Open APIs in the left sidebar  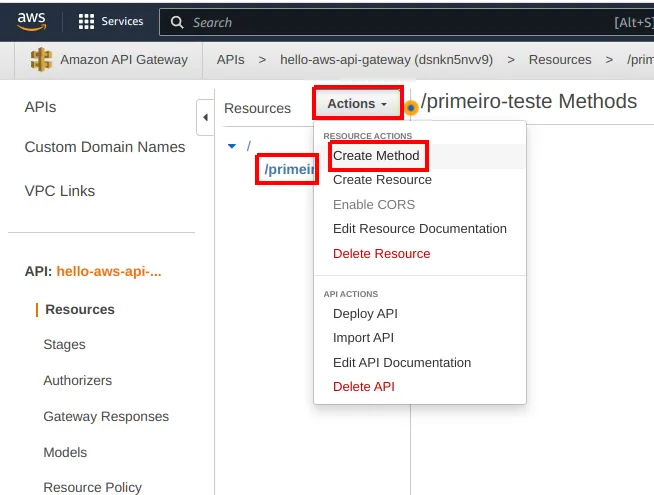(40, 107)
